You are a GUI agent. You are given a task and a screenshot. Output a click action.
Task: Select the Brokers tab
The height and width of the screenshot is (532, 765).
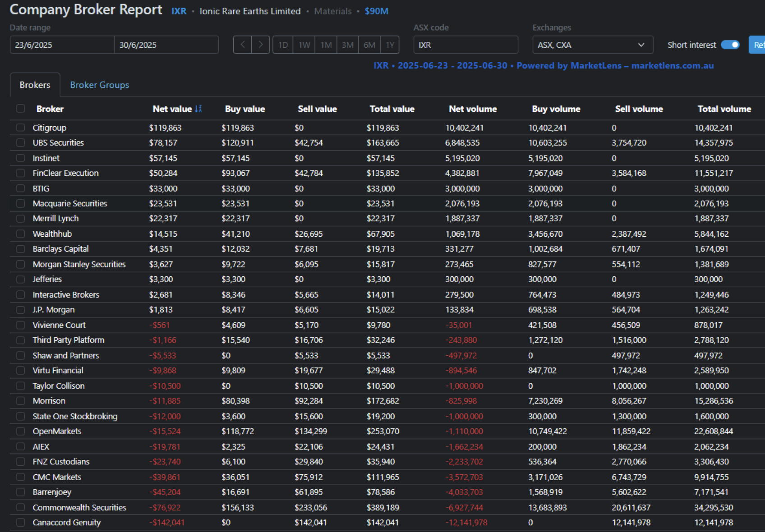coord(35,85)
